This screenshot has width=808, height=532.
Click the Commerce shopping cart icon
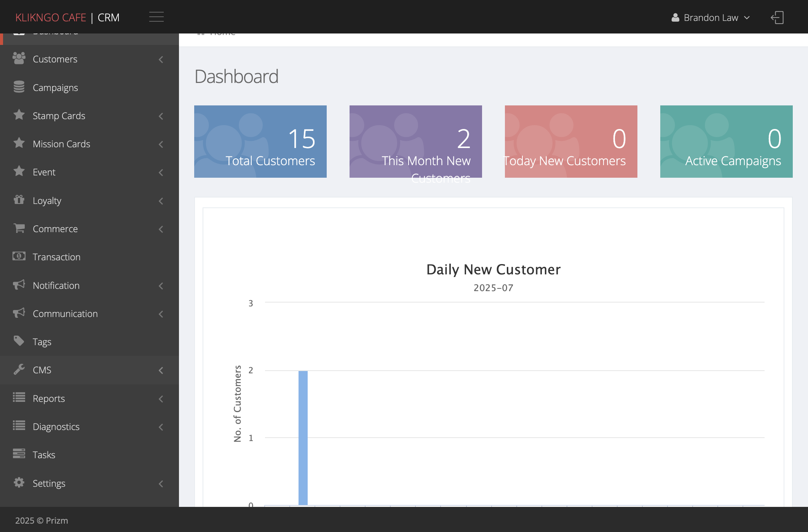pyautogui.click(x=19, y=228)
